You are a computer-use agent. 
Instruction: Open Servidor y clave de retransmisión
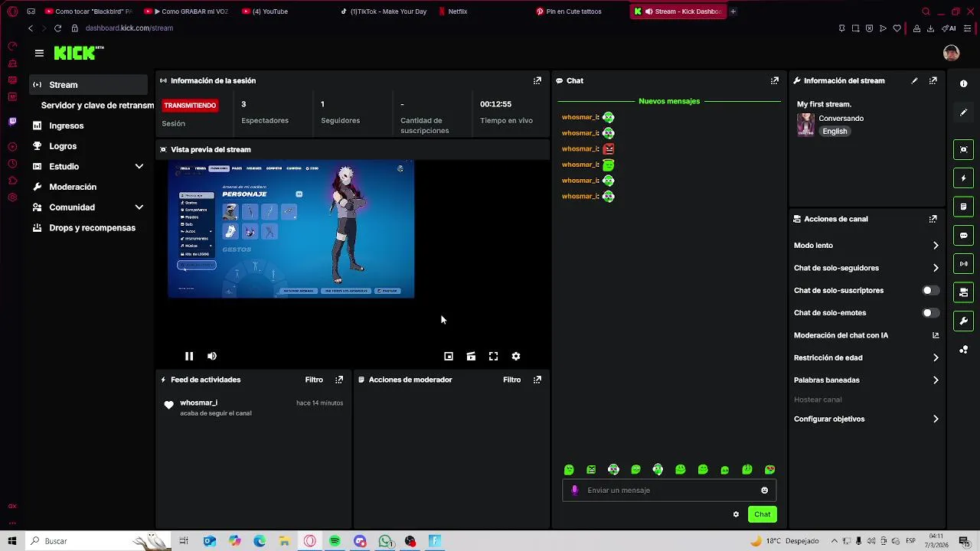pyautogui.click(x=97, y=106)
